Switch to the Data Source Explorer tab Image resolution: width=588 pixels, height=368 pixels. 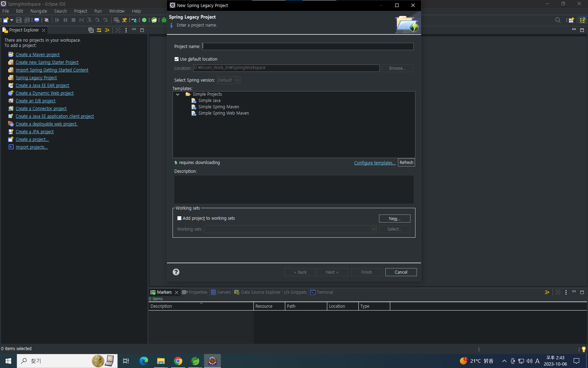point(257,292)
